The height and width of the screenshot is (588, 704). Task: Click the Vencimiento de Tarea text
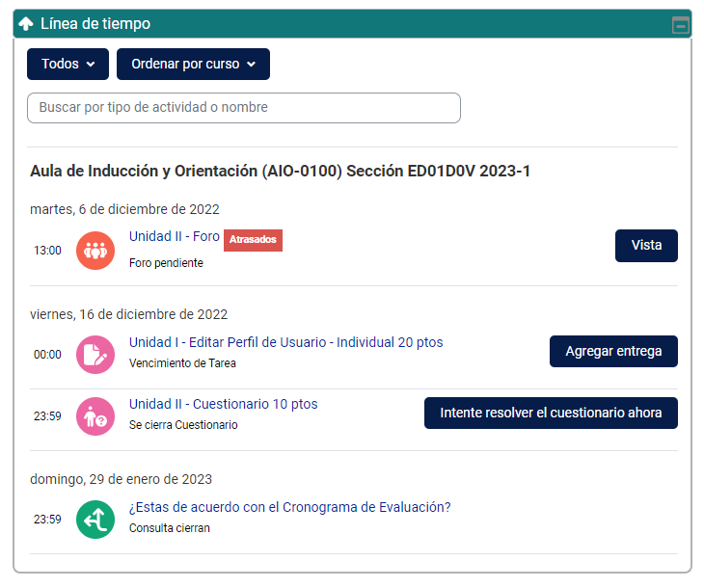(182, 363)
